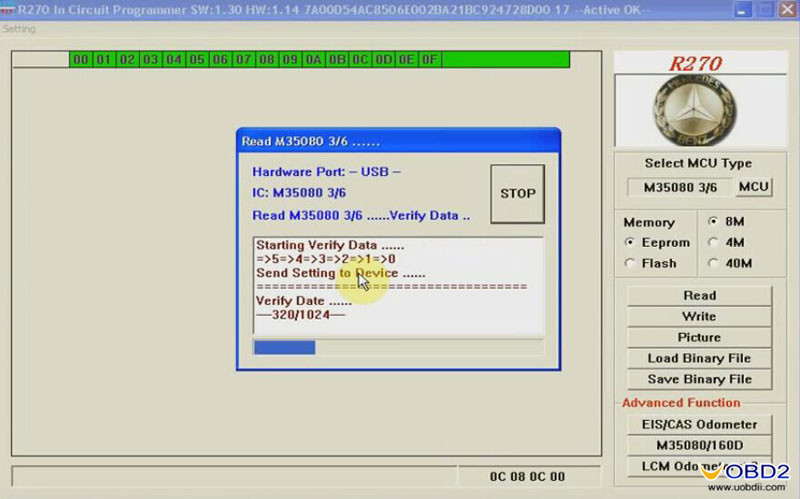Screen dimensions: 800x499
Task: Choose the 40M frequency option
Action: [x=730, y=263]
